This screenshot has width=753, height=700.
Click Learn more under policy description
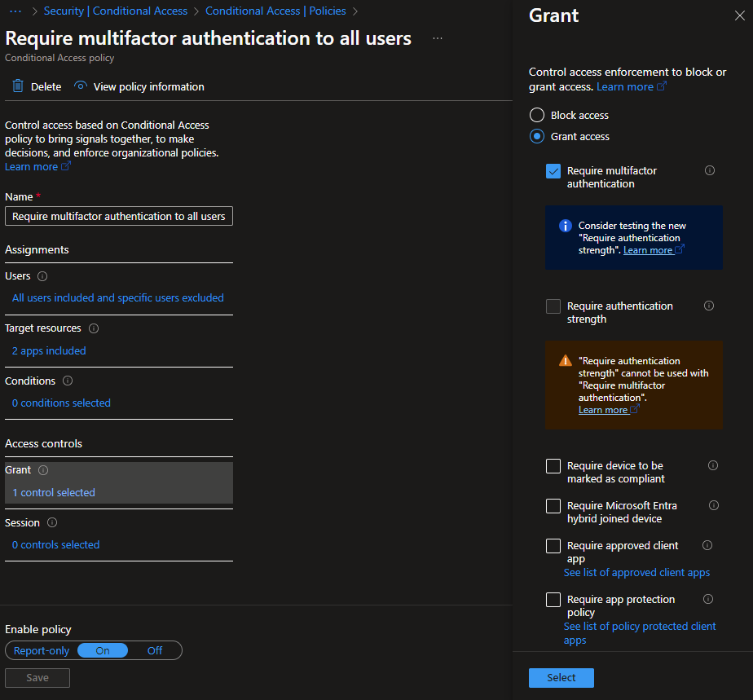[37, 166]
